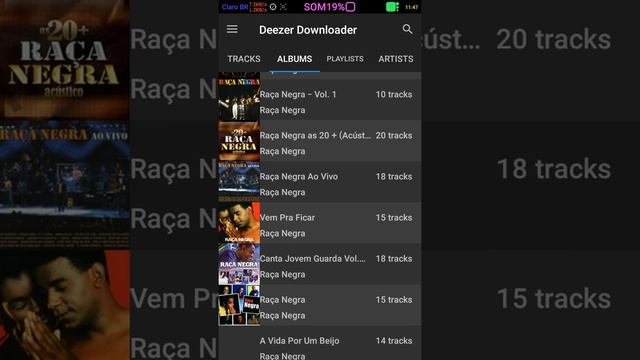This screenshot has width=640, height=360.
Task: Click artist name under Vem Pra Ficar
Action: [282, 233]
